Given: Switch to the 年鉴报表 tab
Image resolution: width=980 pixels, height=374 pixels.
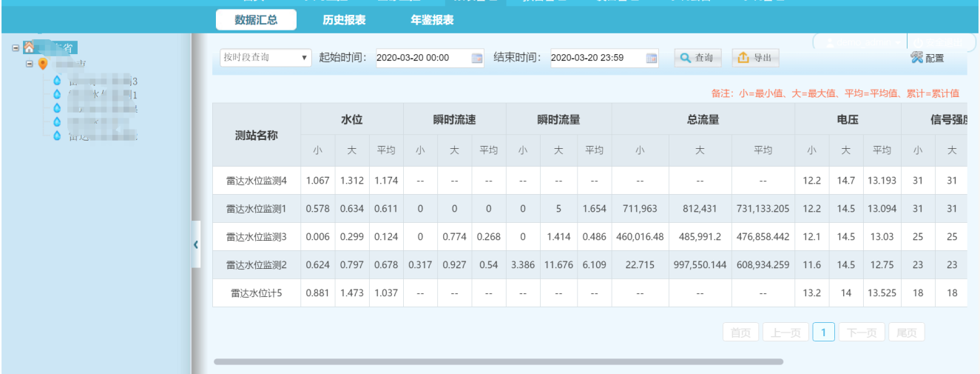Looking at the screenshot, I should [432, 20].
